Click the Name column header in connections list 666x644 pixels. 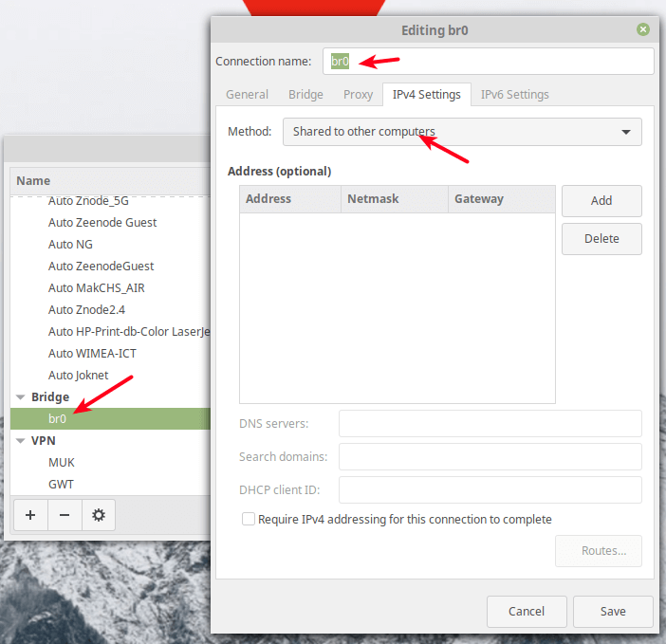coord(110,181)
